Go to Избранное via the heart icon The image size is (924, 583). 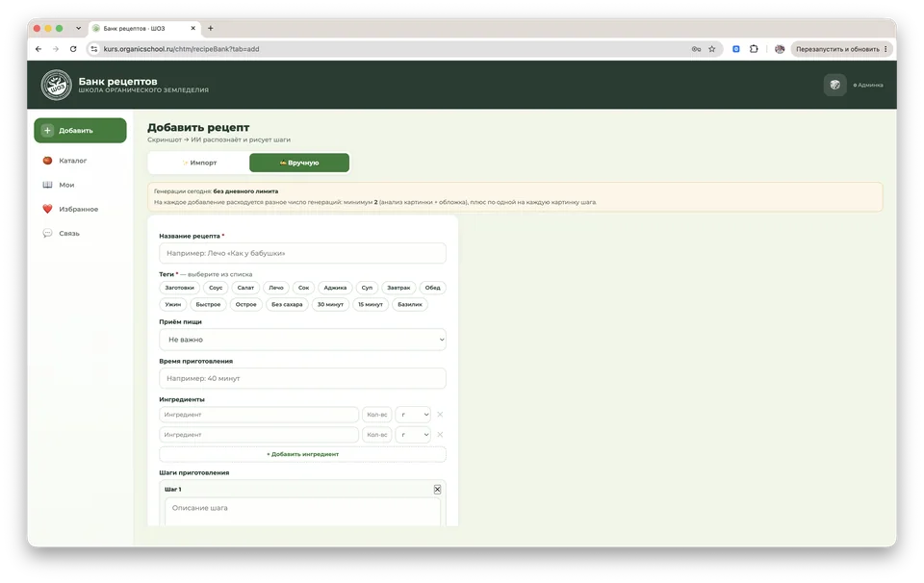70,209
